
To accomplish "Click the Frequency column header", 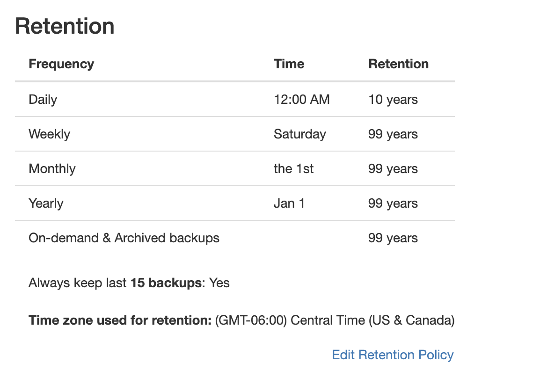I will click(61, 64).
